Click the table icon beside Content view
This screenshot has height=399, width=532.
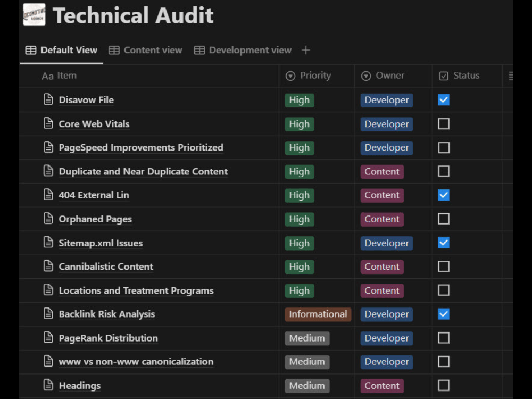pos(114,50)
